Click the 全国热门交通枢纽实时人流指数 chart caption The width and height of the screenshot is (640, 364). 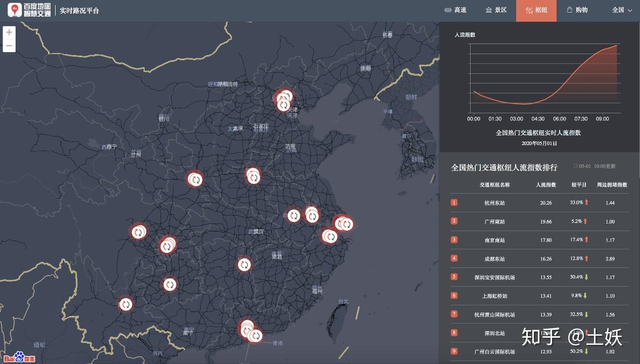point(538,133)
